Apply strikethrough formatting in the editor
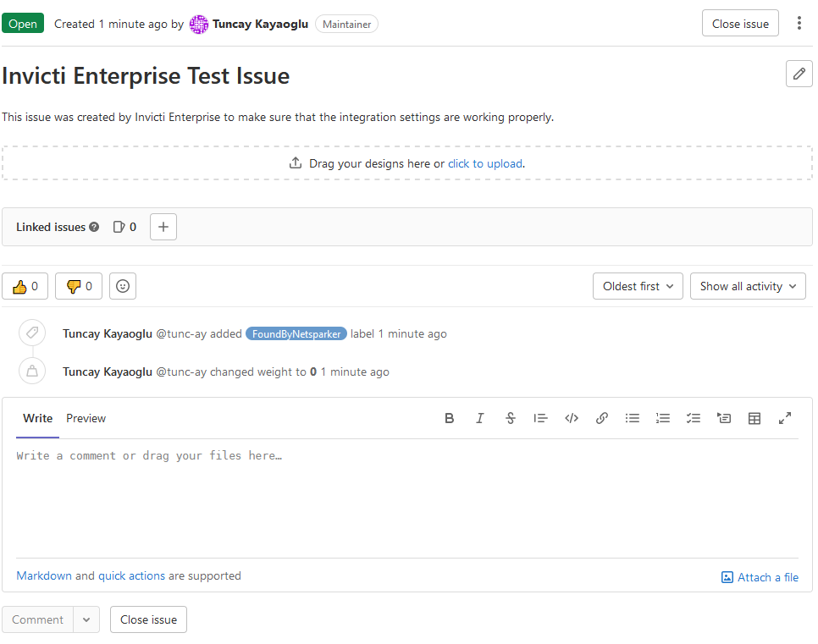The height and width of the screenshot is (644, 818). point(510,417)
